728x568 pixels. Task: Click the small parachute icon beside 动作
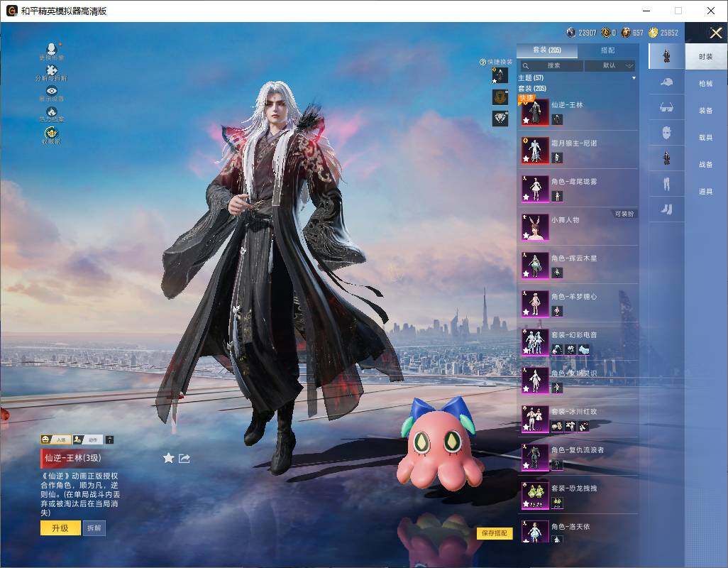pyautogui.click(x=109, y=439)
